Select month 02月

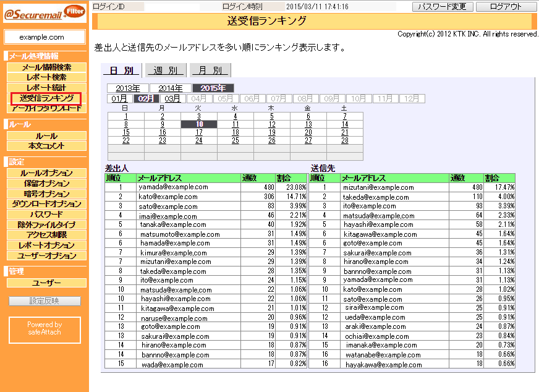click(x=146, y=99)
